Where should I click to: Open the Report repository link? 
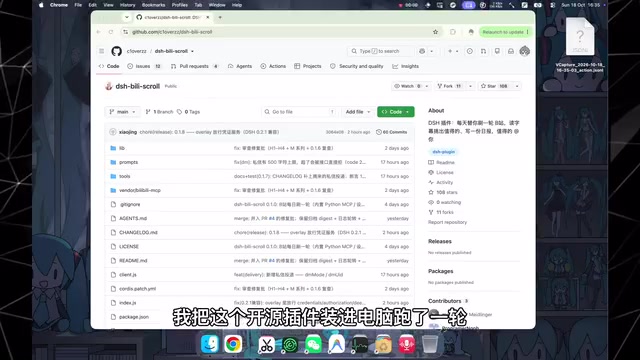click(447, 222)
